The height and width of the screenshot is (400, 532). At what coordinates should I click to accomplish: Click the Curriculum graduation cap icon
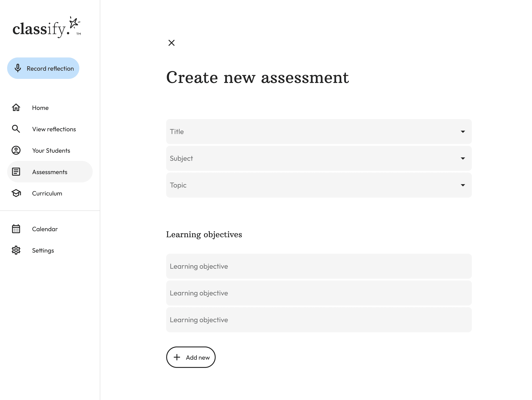[x=16, y=193]
